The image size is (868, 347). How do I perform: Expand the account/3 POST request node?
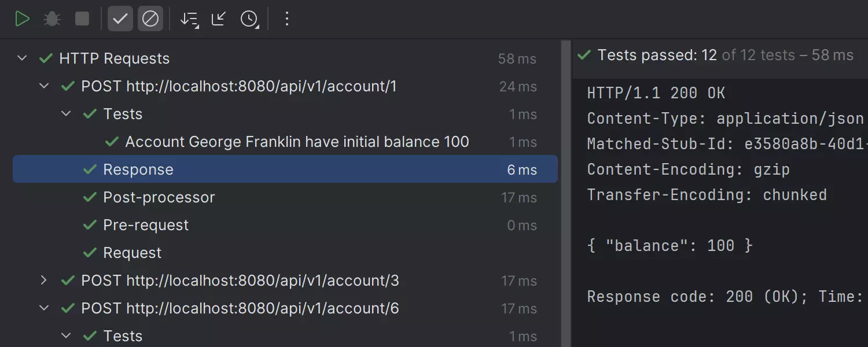coord(44,280)
